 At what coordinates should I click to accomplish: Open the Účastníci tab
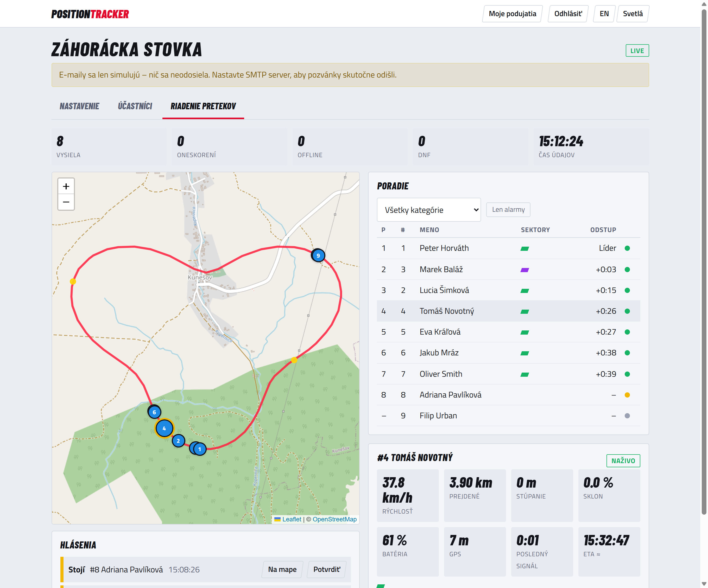point(135,106)
